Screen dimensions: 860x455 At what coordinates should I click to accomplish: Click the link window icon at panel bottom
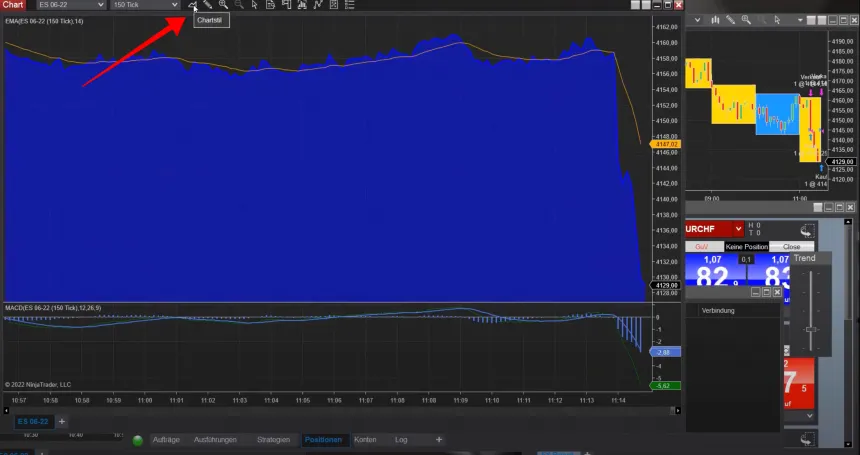807,439
